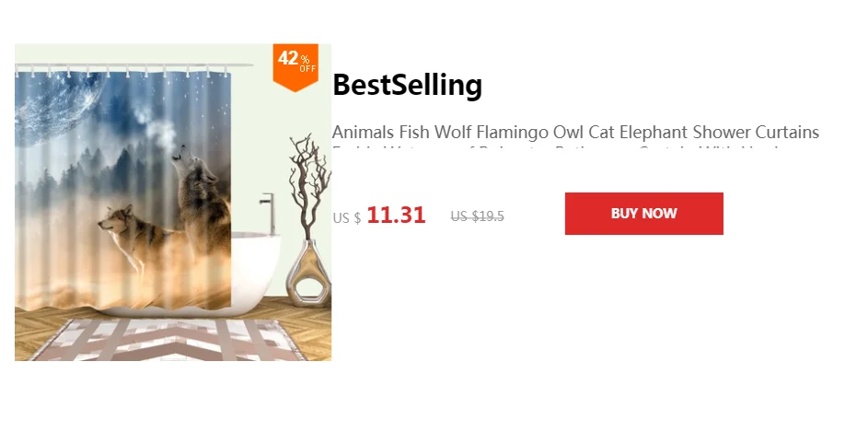
Task: Open the Animals Fish Wolf shower curtain title
Action: pos(575,133)
